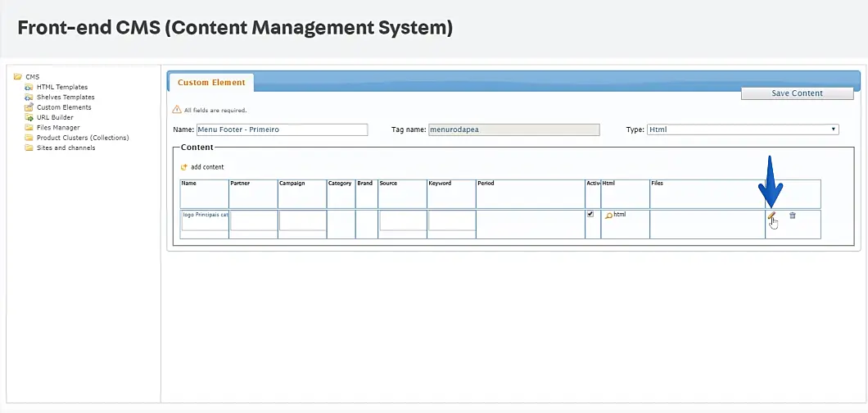Click the Tag name input field
This screenshot has height=413, width=868.
click(x=513, y=129)
